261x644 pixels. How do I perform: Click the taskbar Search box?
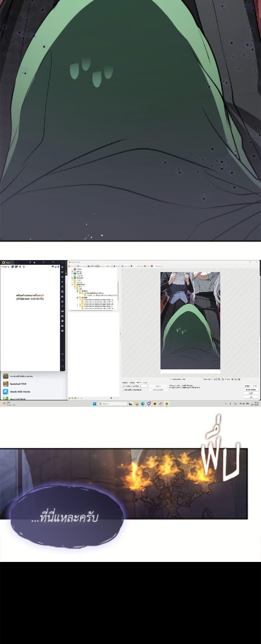pyautogui.click(x=112, y=404)
